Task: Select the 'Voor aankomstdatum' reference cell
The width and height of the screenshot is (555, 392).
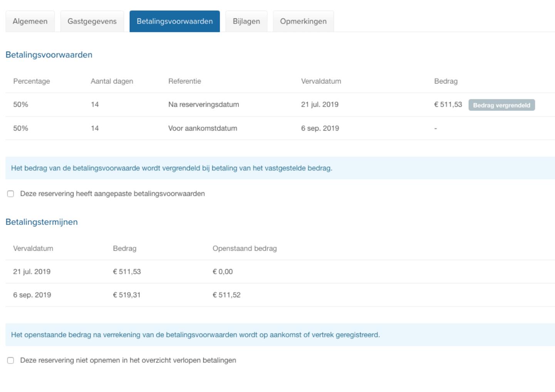Action: point(203,128)
